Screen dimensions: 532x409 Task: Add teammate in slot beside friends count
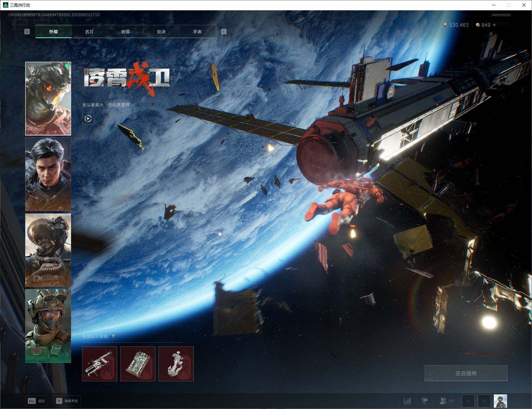pos(468,401)
